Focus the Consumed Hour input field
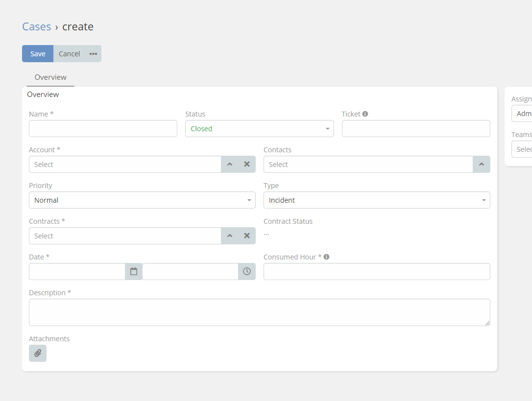532x401 pixels. coord(377,271)
